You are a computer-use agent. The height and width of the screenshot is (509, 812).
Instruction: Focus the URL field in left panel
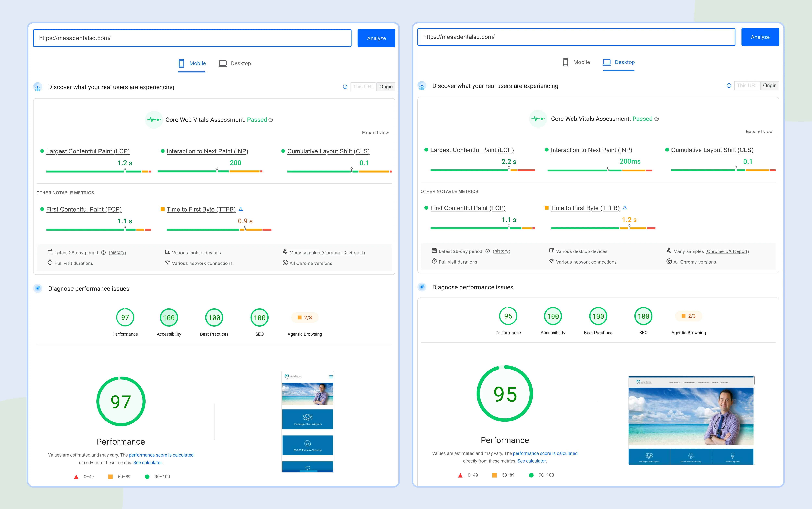point(192,38)
